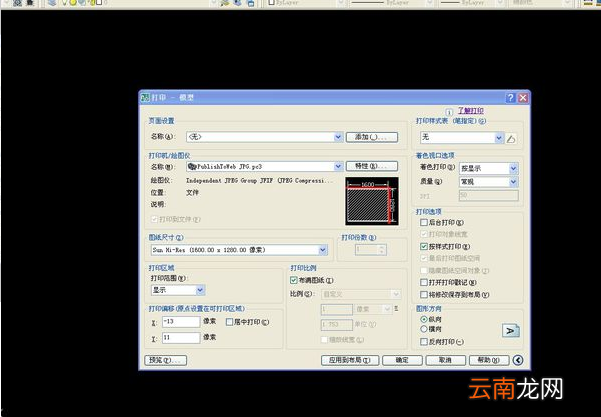Enable the 居中打印 checkbox

pos(229,322)
